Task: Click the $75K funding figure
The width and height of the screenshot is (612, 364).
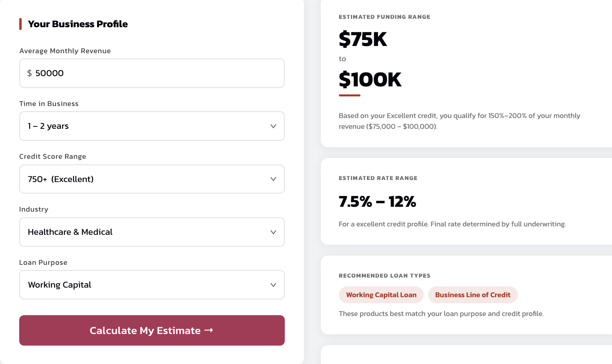Action: (363, 40)
